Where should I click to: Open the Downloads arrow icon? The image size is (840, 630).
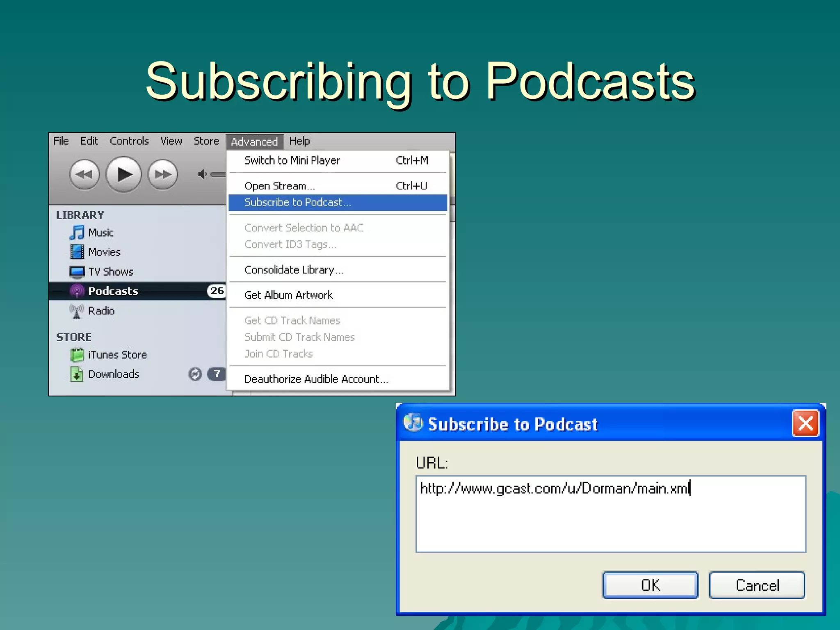pyautogui.click(x=77, y=374)
